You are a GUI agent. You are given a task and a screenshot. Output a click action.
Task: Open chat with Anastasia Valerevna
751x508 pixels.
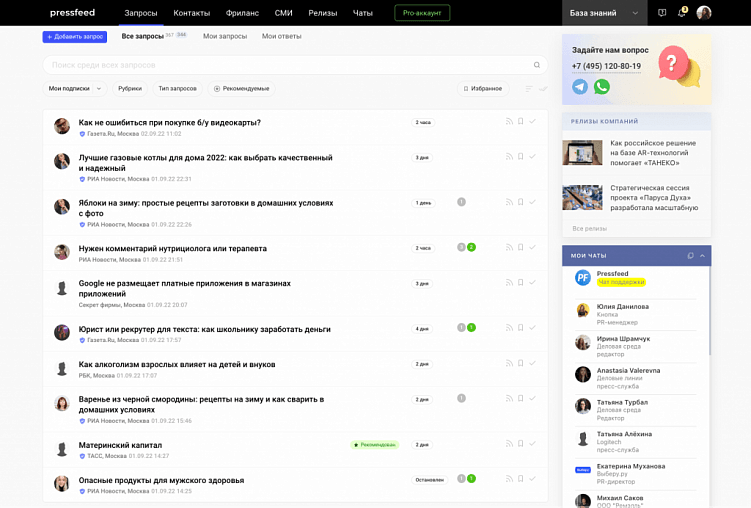click(636, 378)
